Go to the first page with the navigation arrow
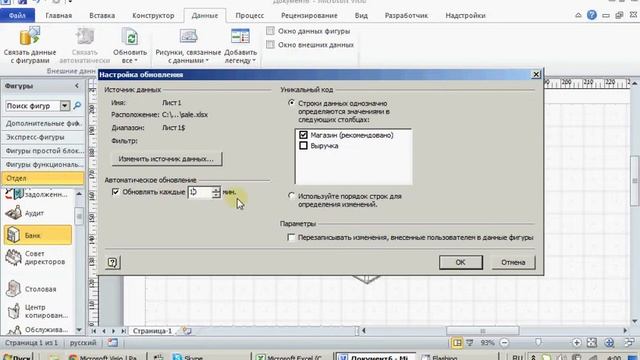This screenshot has height=360, width=640. 94,331
